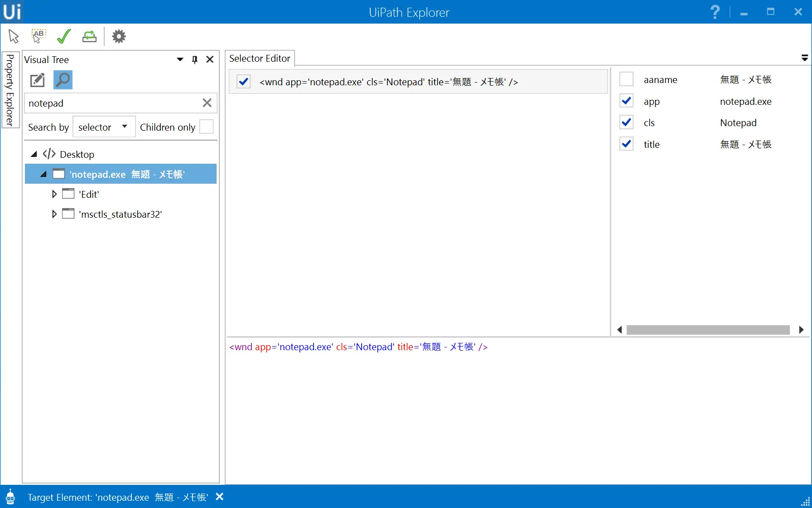The height and width of the screenshot is (508, 812).
Task: Click the app value 'notepad.exe'
Action: (746, 101)
